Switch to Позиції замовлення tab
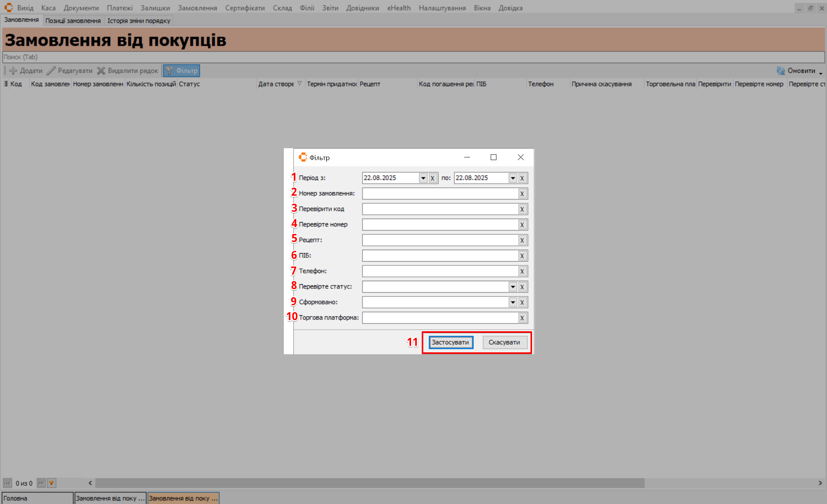Image resolution: width=827 pixels, height=504 pixels. pyautogui.click(x=73, y=21)
